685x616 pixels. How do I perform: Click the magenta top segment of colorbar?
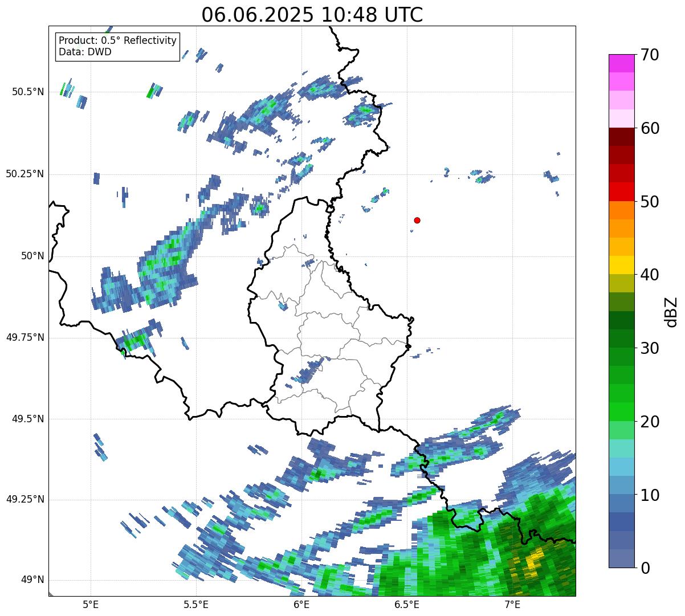point(621,63)
